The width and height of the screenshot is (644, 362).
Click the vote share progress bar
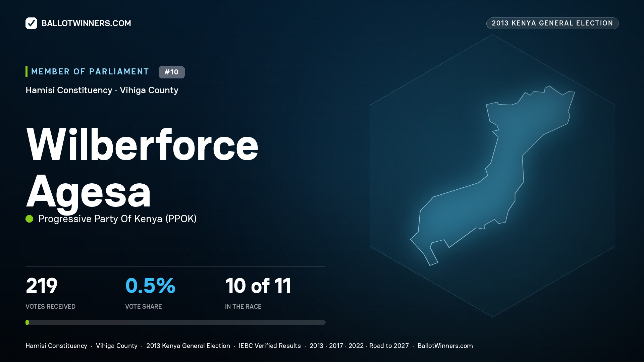pyautogui.click(x=175, y=322)
